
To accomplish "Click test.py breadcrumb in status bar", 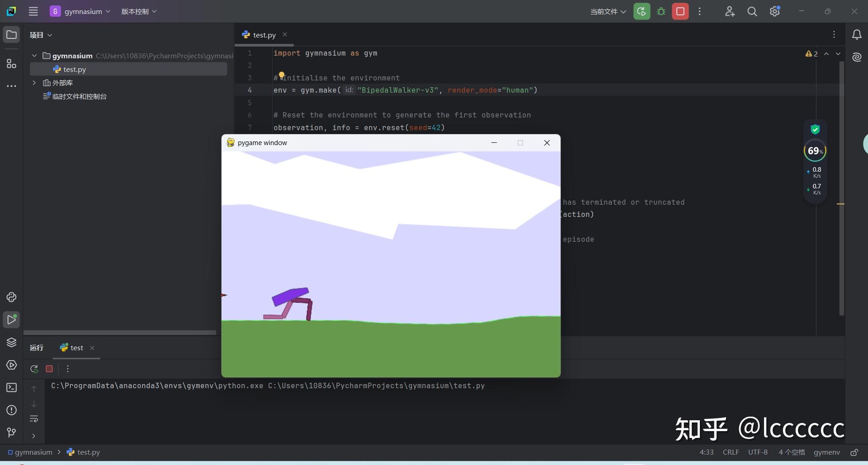I will click(84, 452).
